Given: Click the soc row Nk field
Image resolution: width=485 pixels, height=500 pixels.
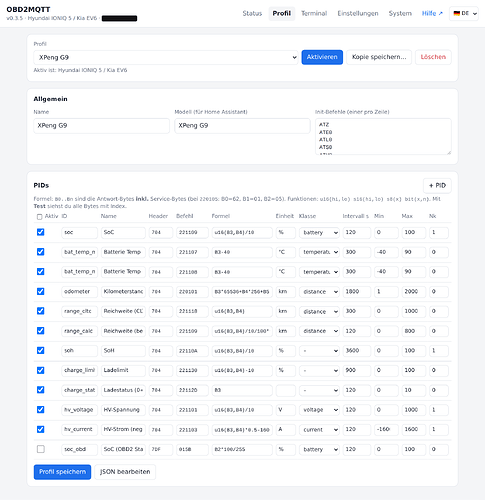Looking at the screenshot, I should (439, 232).
